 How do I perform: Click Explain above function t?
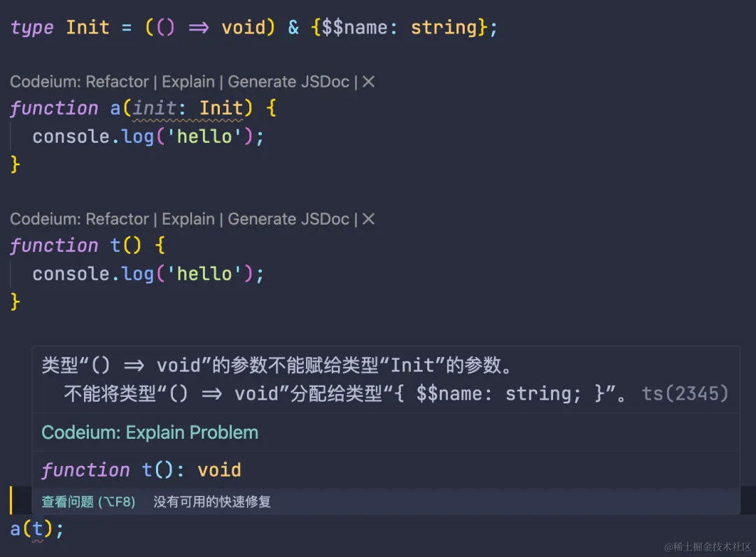(x=188, y=219)
